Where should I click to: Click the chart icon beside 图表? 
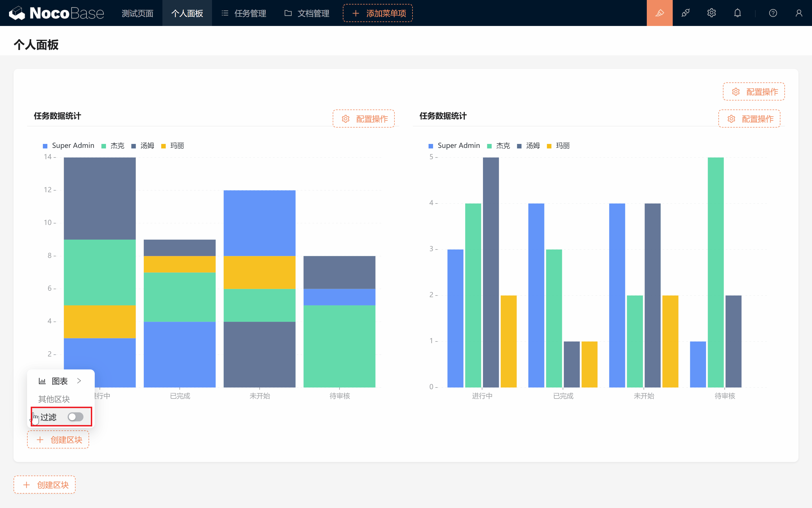(x=42, y=381)
